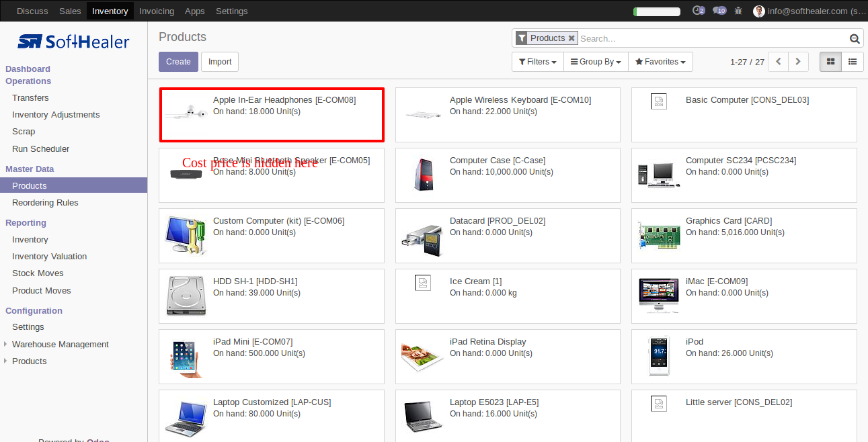This screenshot has width=868, height=442.
Task: Open Reordering Rules
Action: point(45,202)
